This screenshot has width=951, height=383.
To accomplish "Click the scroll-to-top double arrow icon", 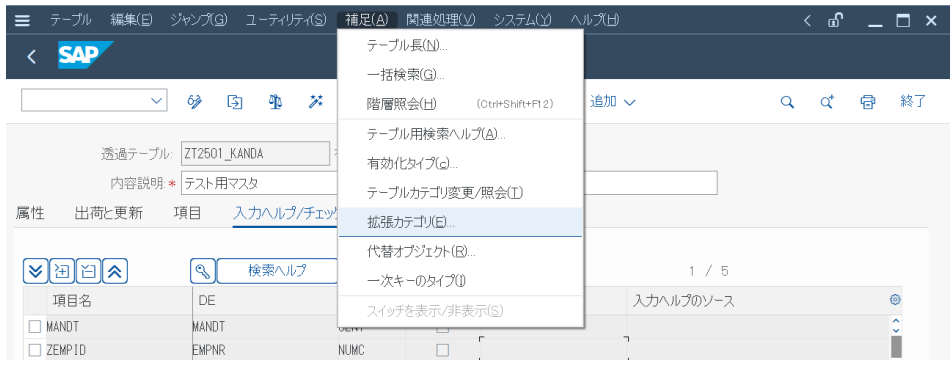I will pyautogui.click(x=115, y=271).
